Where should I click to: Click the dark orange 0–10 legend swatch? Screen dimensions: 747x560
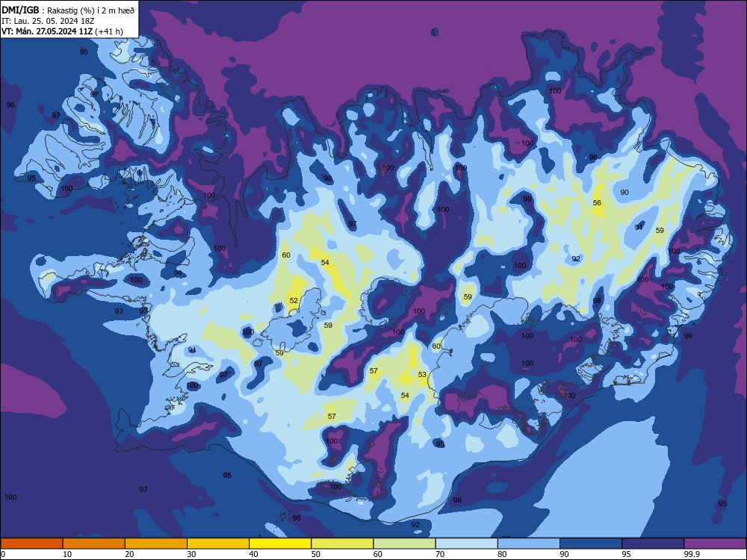click(31, 544)
